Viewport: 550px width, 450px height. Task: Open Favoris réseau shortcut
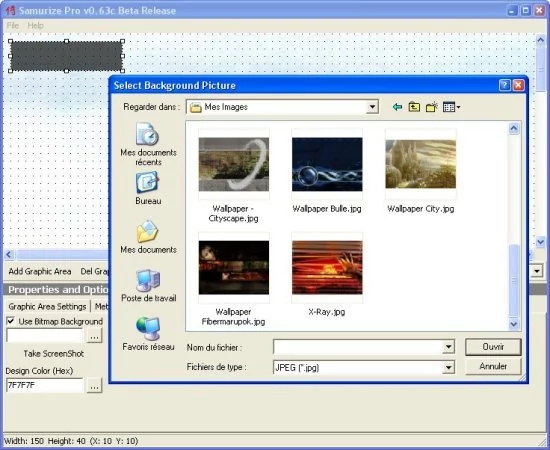point(148,334)
